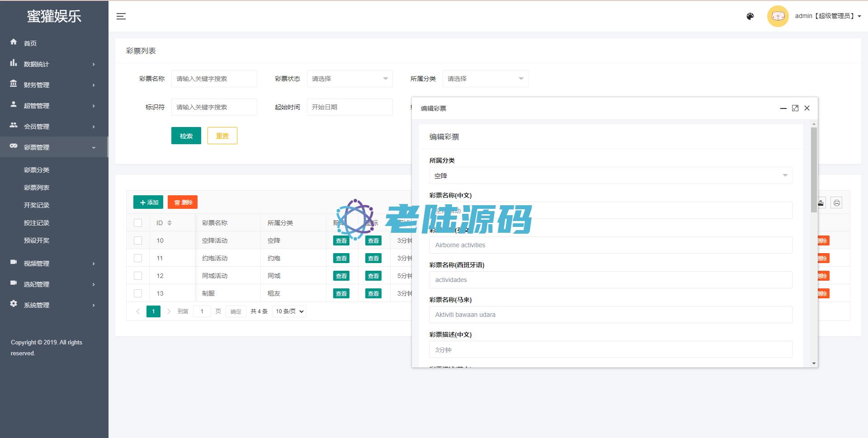This screenshot has width=868, height=438.
Task: Click the 首页 home icon
Action: (x=14, y=42)
